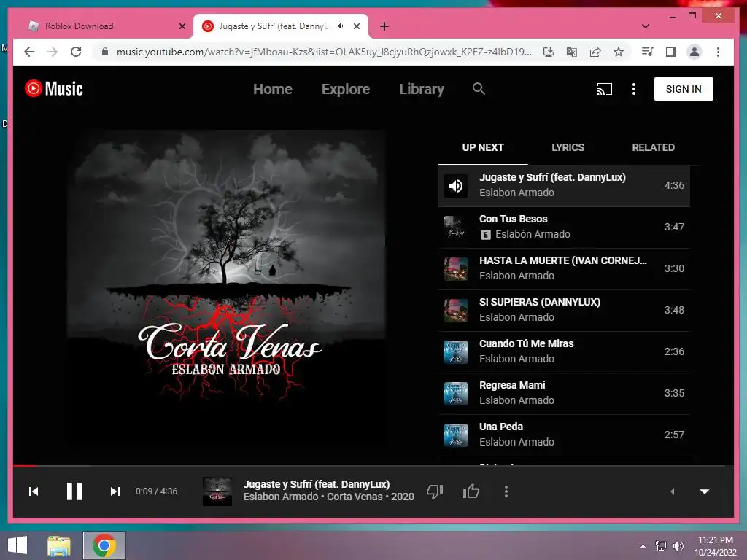Viewport: 747px width, 560px height.
Task: Dislike the song with thumbs down
Action: pyautogui.click(x=435, y=491)
